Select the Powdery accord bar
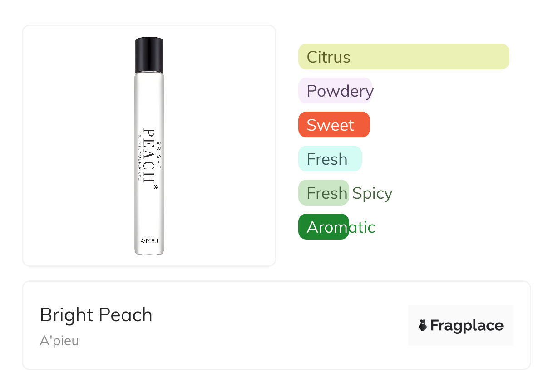553x392 pixels. tap(335, 91)
